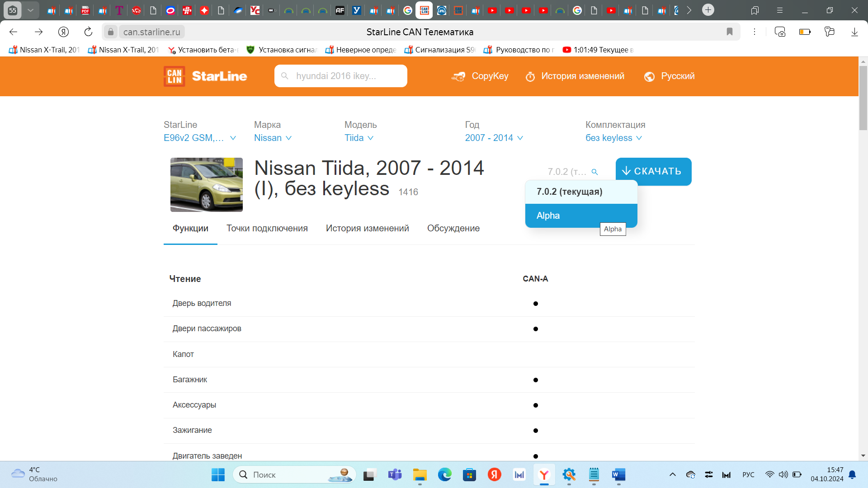This screenshot has width=868, height=488.
Task: Click the page vertical scrollbar thumb
Action: point(863,98)
